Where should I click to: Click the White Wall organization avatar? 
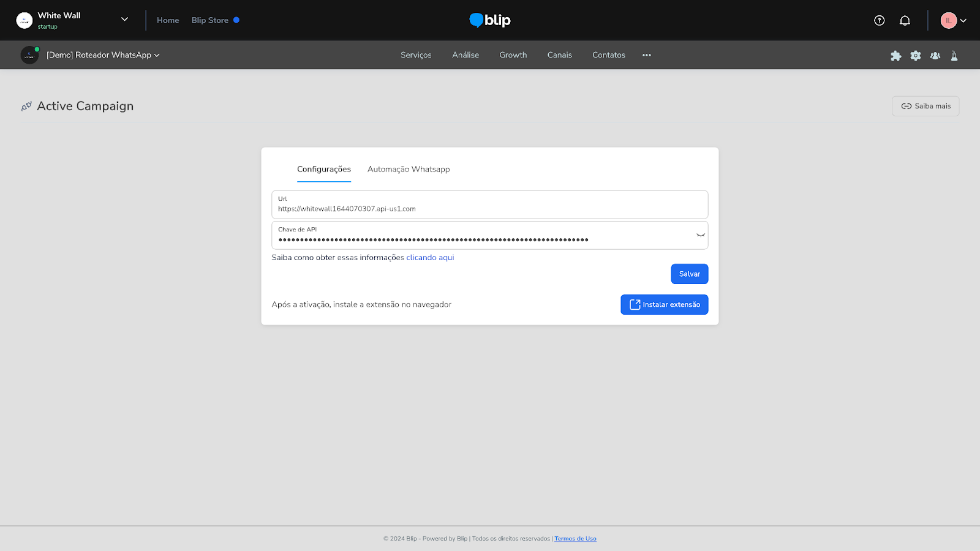click(x=24, y=20)
